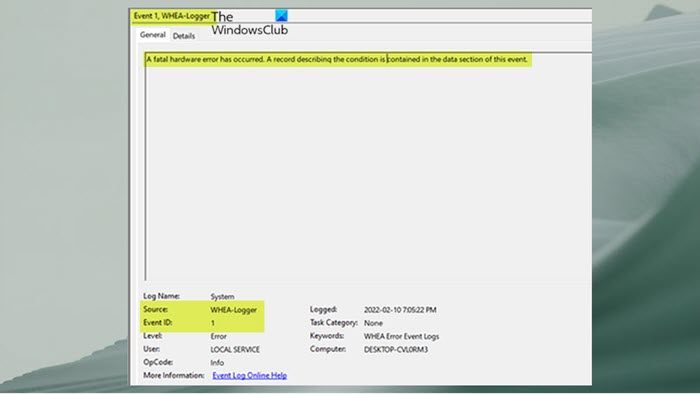Click the empty area of description box

click(x=368, y=174)
